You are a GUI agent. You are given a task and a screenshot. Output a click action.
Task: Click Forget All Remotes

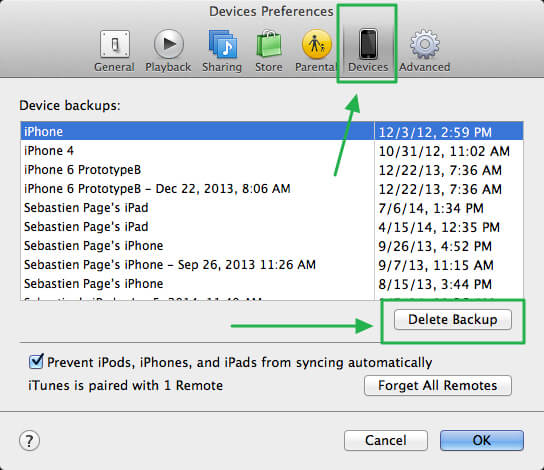(438, 385)
